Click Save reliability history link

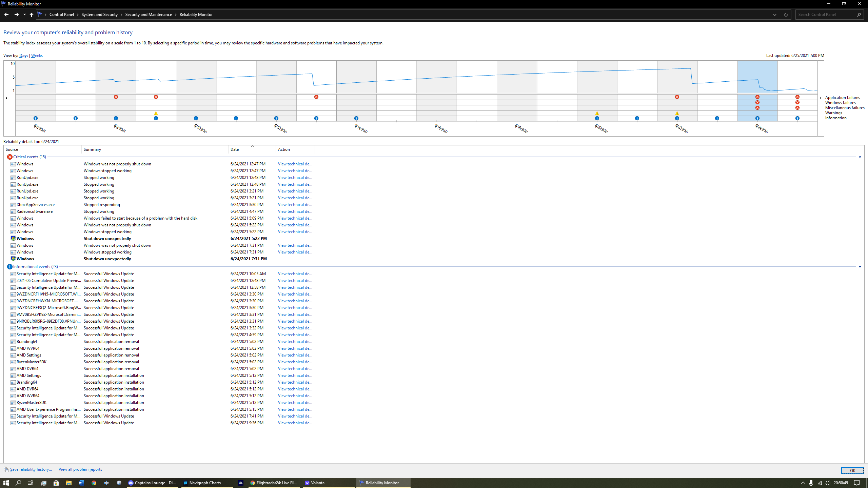coord(31,469)
